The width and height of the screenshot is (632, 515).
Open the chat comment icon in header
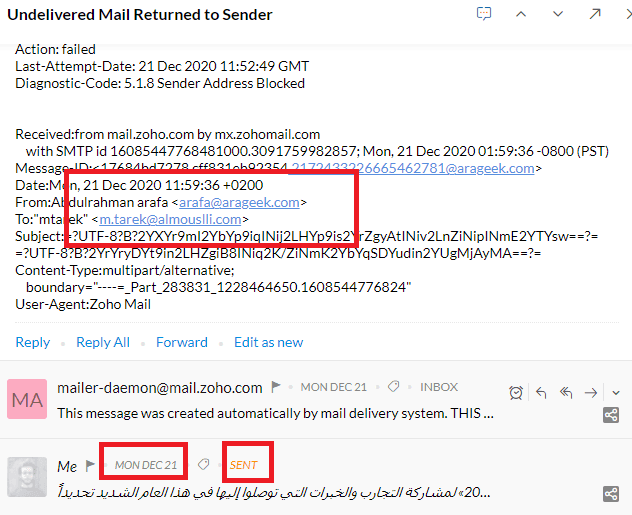[484, 14]
